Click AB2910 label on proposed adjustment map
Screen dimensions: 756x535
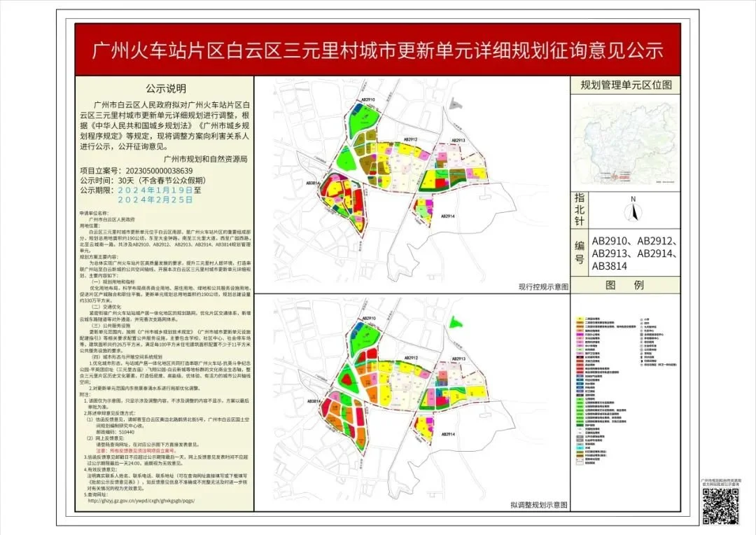pos(368,319)
